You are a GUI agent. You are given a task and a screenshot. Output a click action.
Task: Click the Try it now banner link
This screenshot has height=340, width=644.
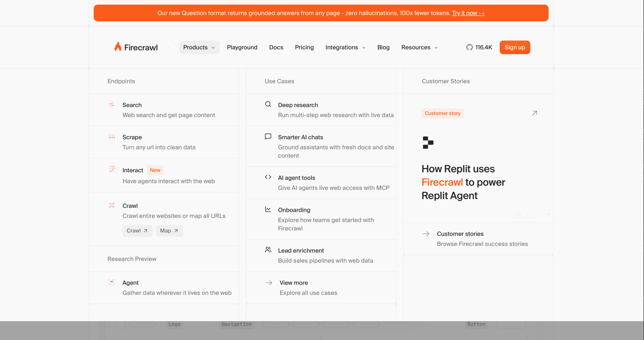click(x=468, y=13)
